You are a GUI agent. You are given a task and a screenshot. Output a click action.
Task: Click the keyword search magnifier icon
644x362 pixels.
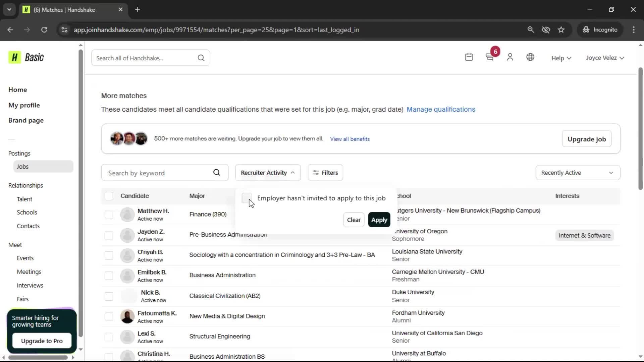217,173
